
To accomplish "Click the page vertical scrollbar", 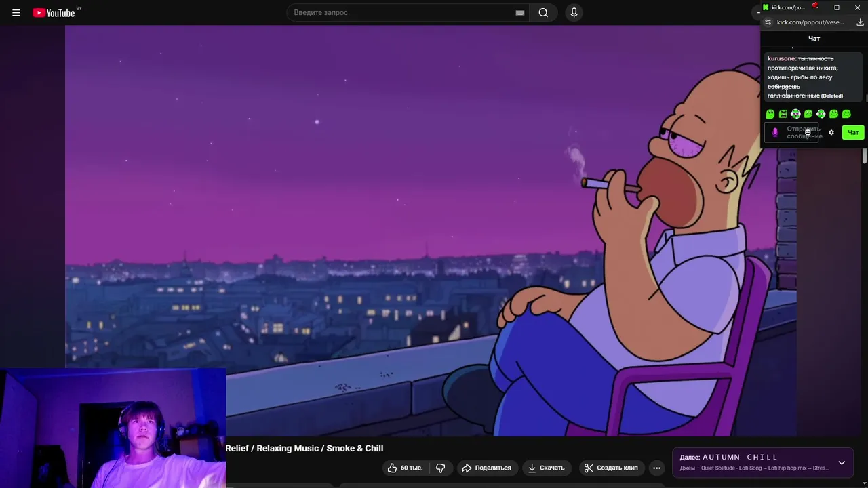I will (x=865, y=156).
